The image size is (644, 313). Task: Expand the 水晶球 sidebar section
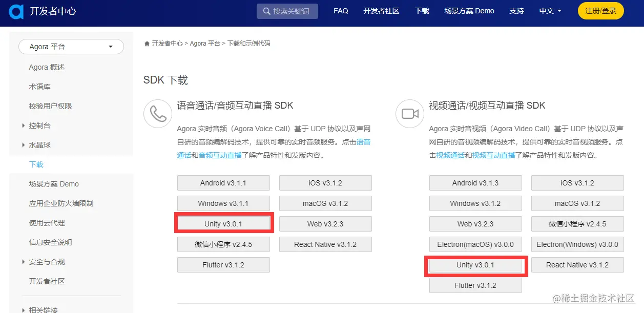point(39,145)
